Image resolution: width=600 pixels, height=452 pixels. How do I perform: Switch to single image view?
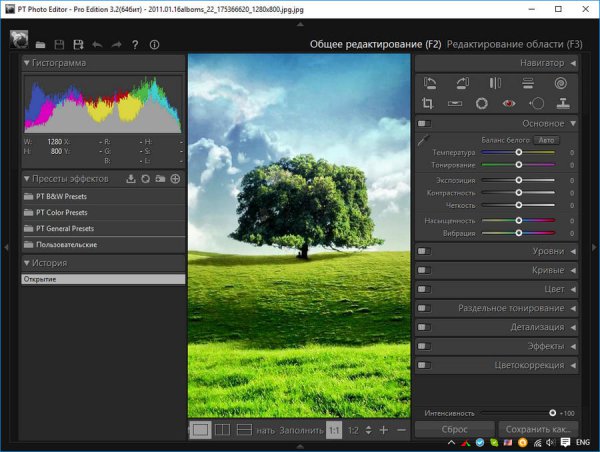201,430
